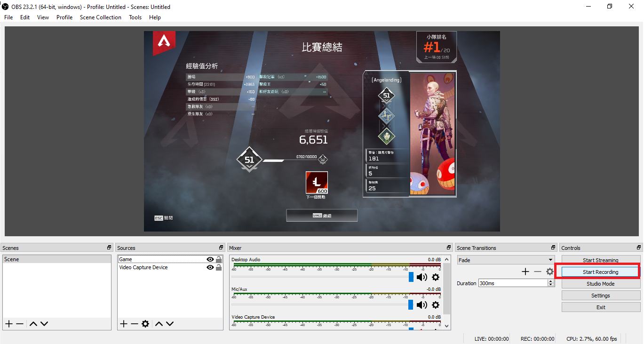Undock the Controls panel

click(x=639, y=248)
